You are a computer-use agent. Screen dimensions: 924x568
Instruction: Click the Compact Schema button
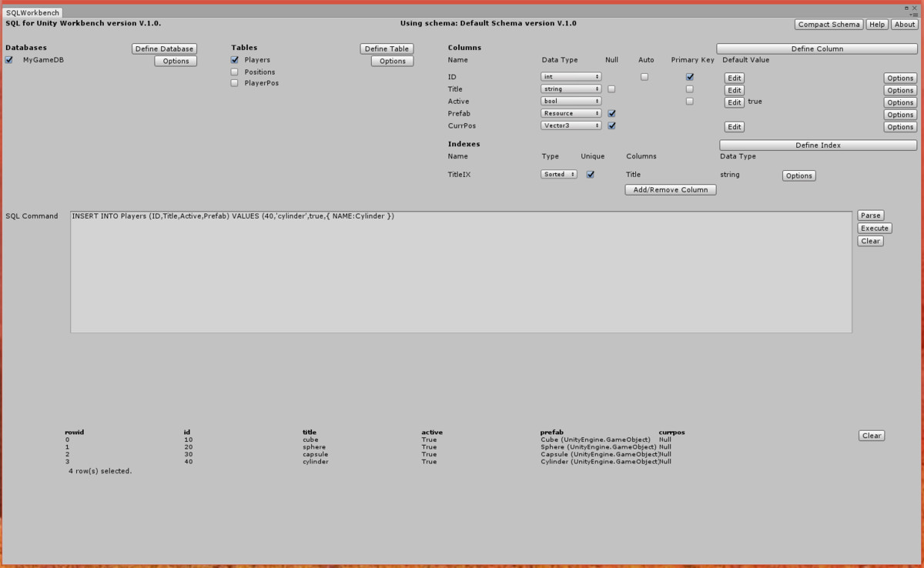[829, 25]
